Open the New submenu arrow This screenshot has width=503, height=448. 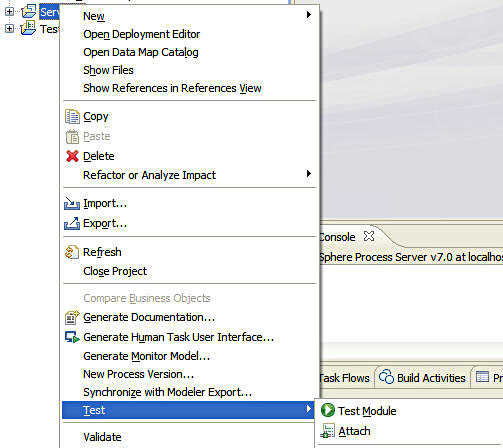[x=309, y=15]
